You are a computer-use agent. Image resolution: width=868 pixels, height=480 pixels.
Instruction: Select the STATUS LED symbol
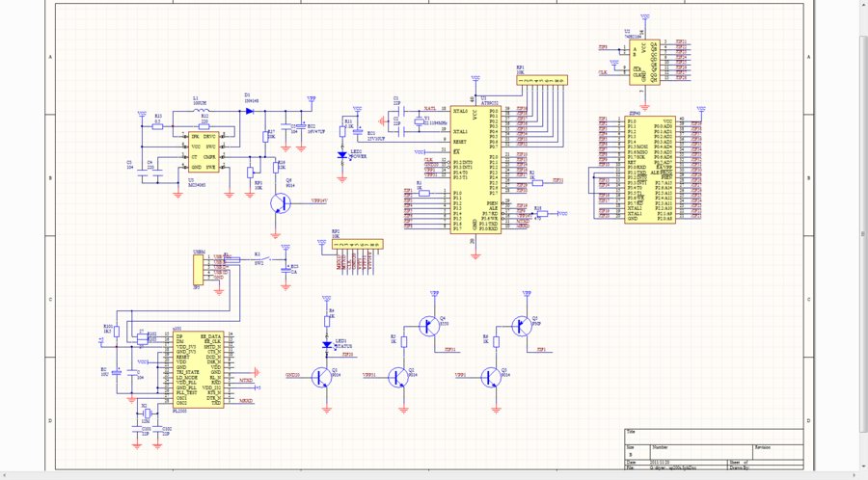327,344
